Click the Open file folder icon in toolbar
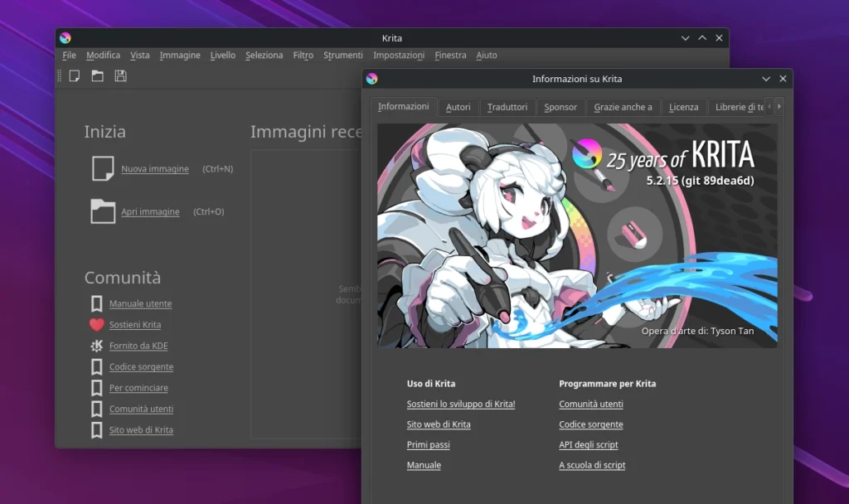 click(x=96, y=75)
